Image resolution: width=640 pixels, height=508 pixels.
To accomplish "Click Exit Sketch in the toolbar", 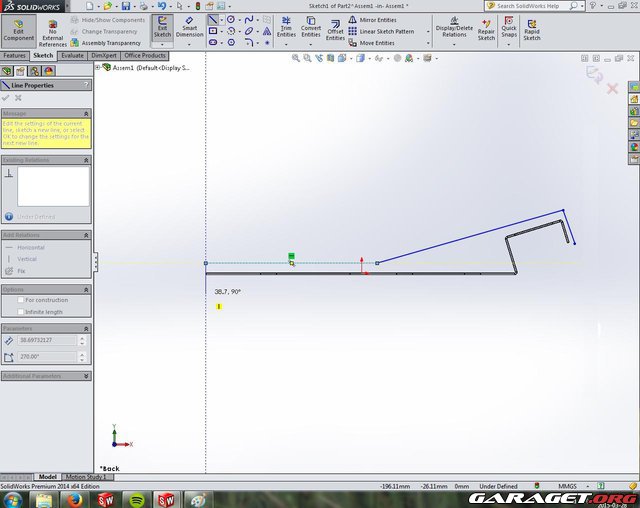I will 161,29.
